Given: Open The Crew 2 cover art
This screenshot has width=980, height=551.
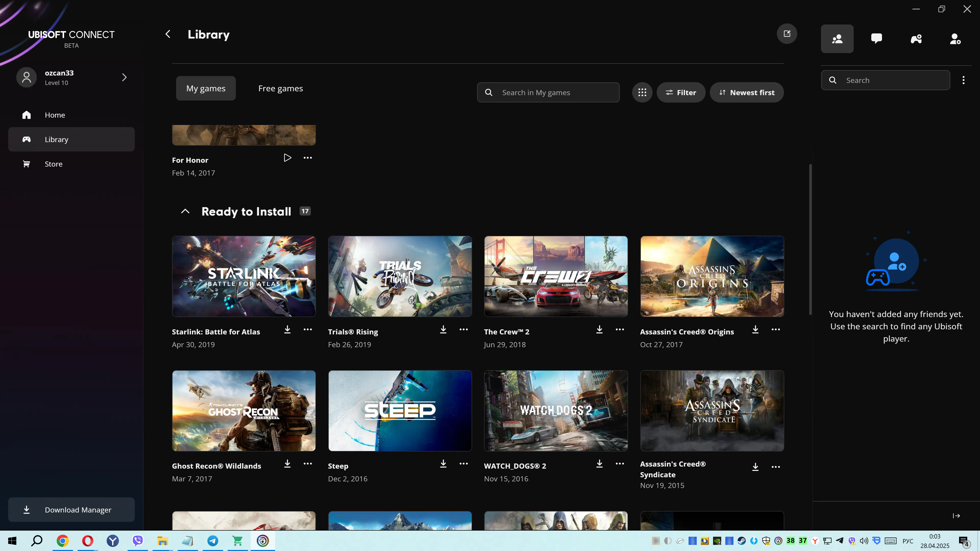Looking at the screenshot, I should pos(556,277).
